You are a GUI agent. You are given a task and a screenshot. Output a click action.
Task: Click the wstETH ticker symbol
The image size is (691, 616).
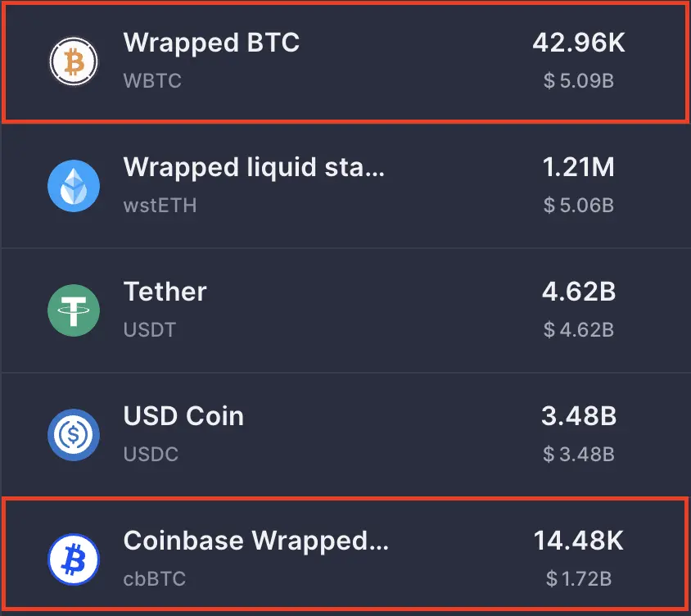click(x=160, y=206)
